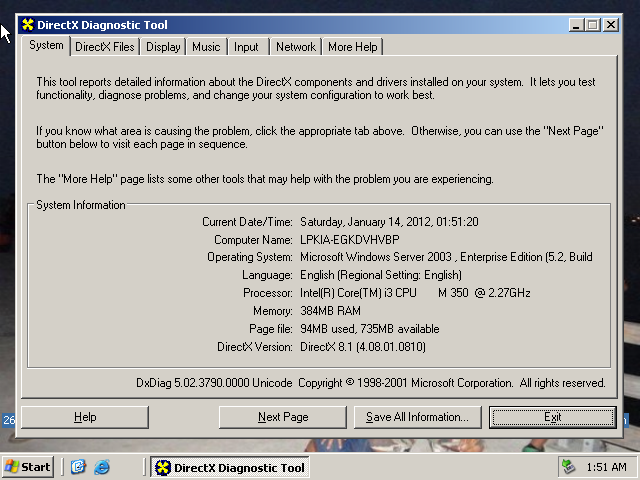Click the English (Regional Setting: English) value

coord(381,275)
